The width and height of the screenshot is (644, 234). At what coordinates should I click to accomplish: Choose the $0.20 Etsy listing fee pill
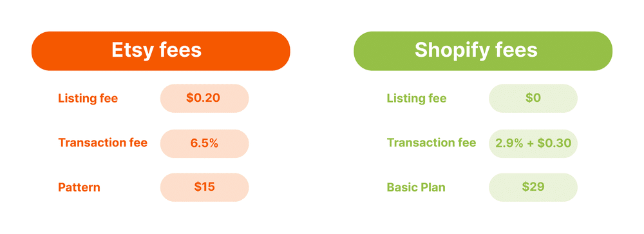205,98
